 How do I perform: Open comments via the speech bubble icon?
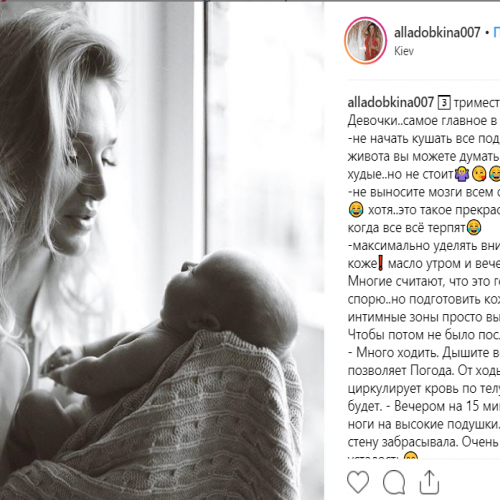point(394,482)
